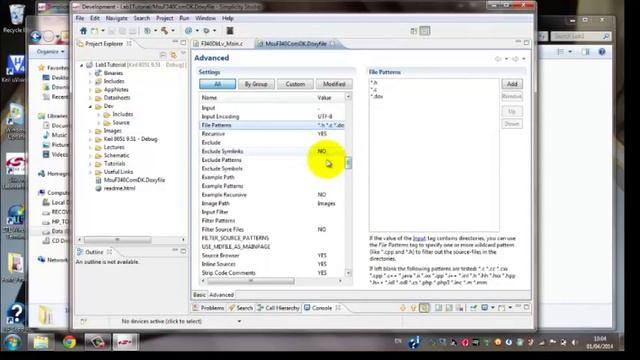Click the Open Console icon
Viewport: 640px width, 360px height.
pyautogui.click(x=502, y=308)
